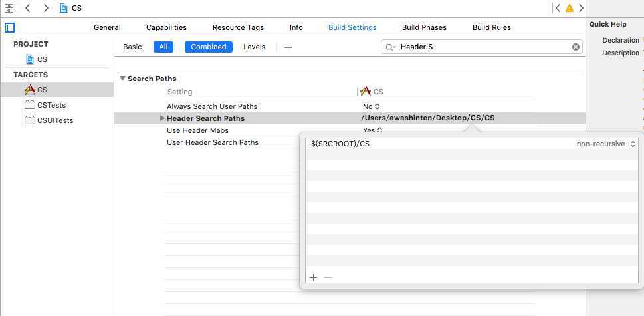Image resolution: width=644 pixels, height=316 pixels.
Task: Add a build setting with plus button
Action: [x=288, y=47]
